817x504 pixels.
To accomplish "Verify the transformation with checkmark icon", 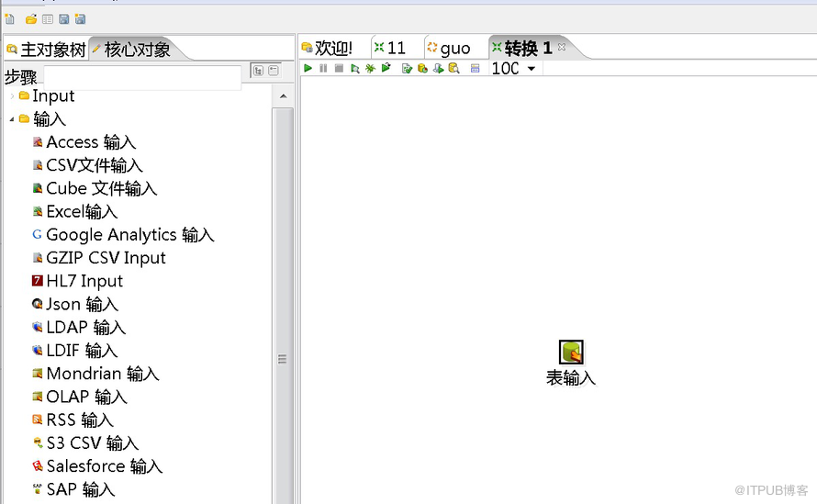I will coord(407,68).
